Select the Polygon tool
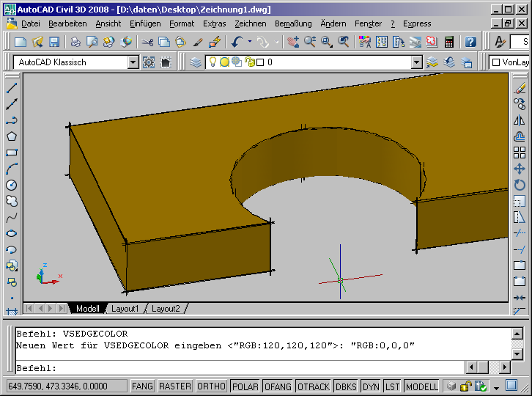This screenshot has height=396, width=532. tap(11, 136)
